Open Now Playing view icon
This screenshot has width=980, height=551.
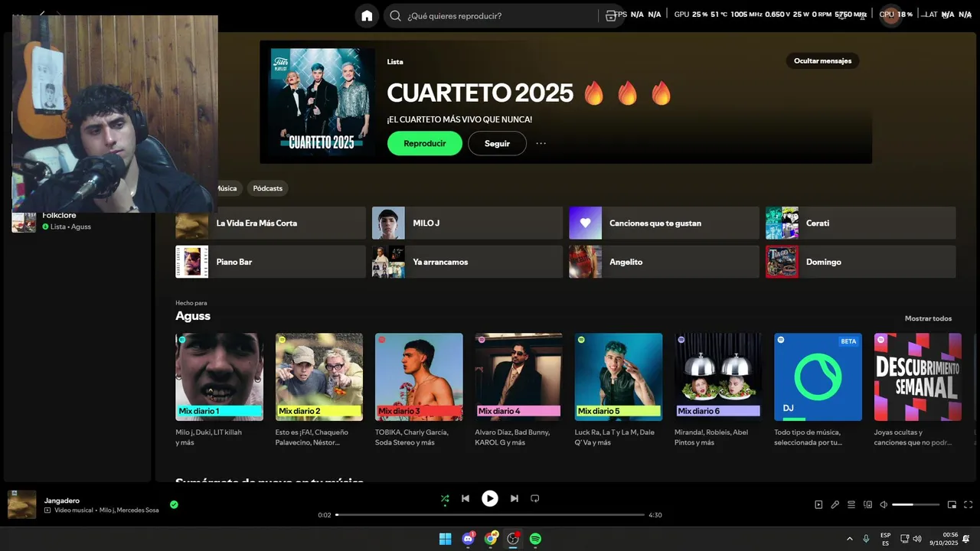[x=818, y=504]
